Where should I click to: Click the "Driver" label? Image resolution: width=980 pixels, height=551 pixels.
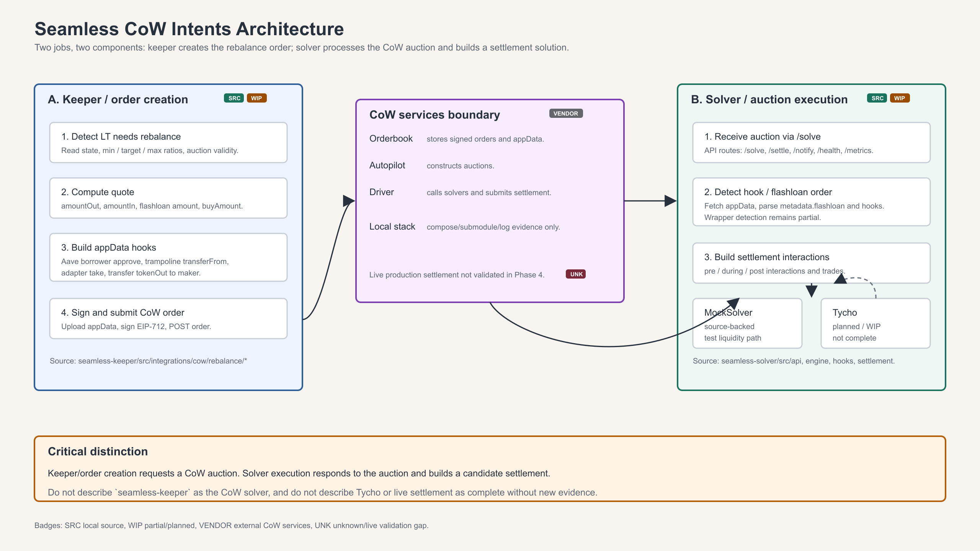382,192
